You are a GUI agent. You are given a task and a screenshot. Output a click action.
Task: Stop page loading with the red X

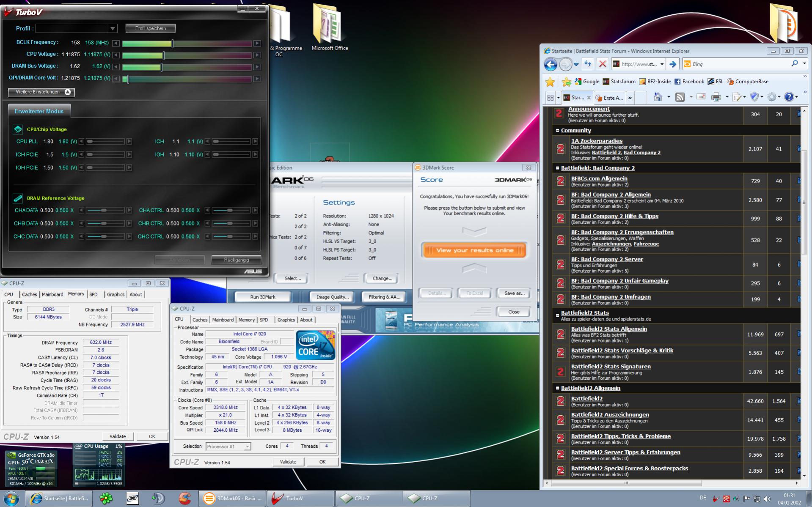[x=602, y=64]
